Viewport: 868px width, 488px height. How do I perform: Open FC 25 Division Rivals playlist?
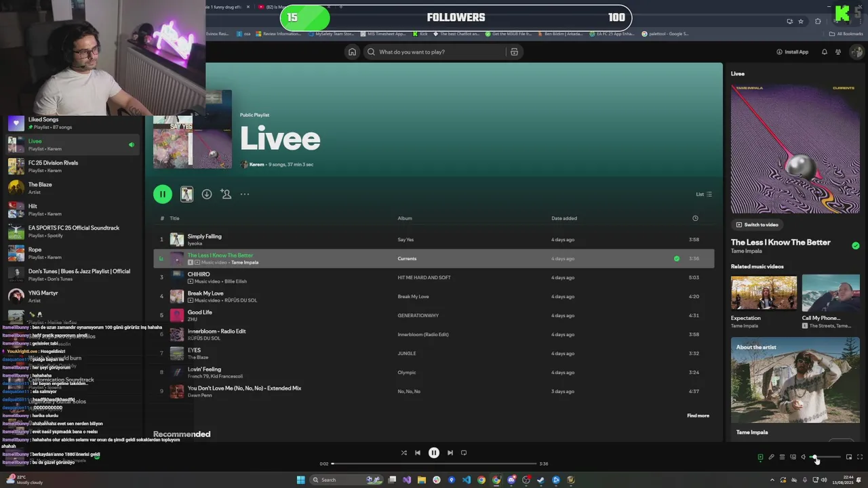[x=73, y=166]
